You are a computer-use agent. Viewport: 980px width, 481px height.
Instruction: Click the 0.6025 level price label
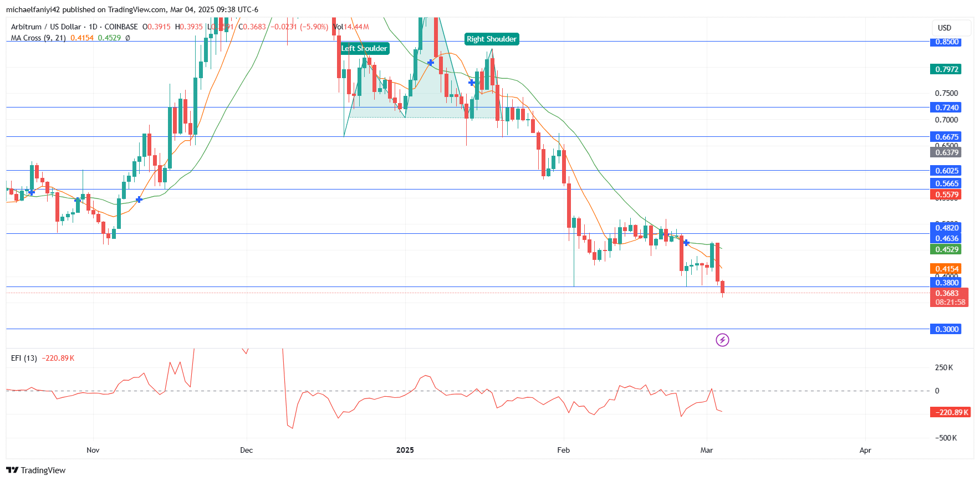[x=947, y=171]
